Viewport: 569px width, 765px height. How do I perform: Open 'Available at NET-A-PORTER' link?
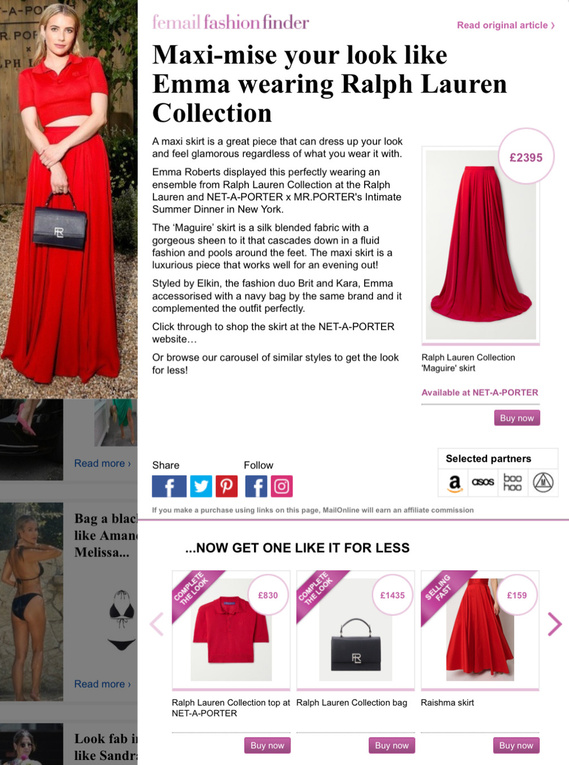pyautogui.click(x=480, y=393)
